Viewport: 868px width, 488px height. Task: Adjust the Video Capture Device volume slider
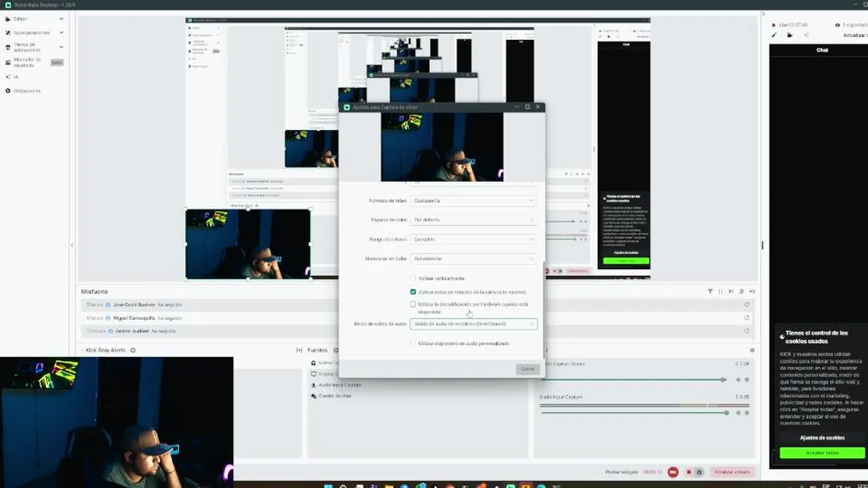[633, 380]
